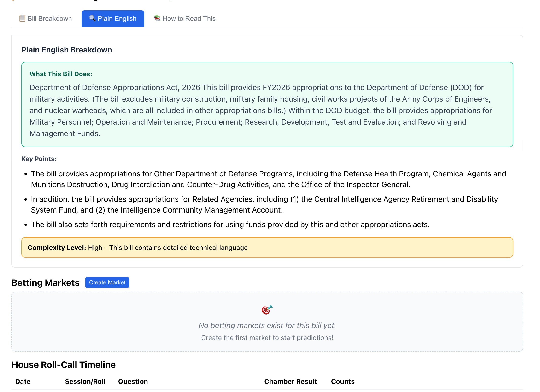The image size is (540, 392).
Task: Click the Plain English Breakdown heading
Action: (67, 50)
